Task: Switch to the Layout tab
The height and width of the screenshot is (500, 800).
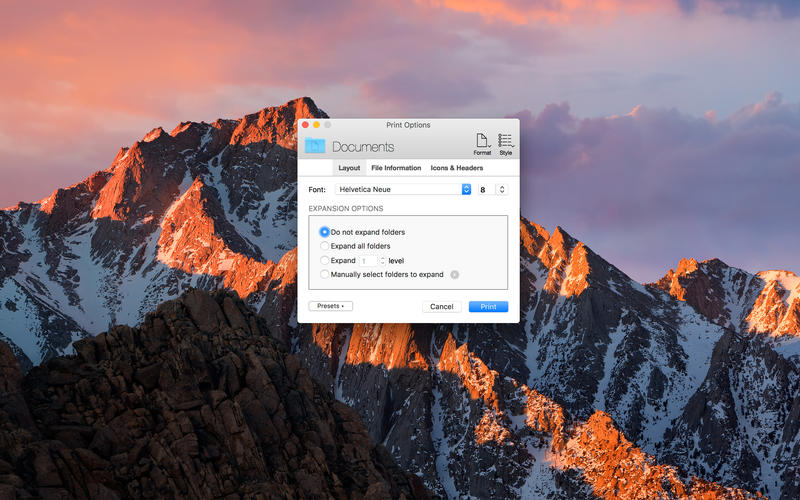Action: click(x=349, y=168)
